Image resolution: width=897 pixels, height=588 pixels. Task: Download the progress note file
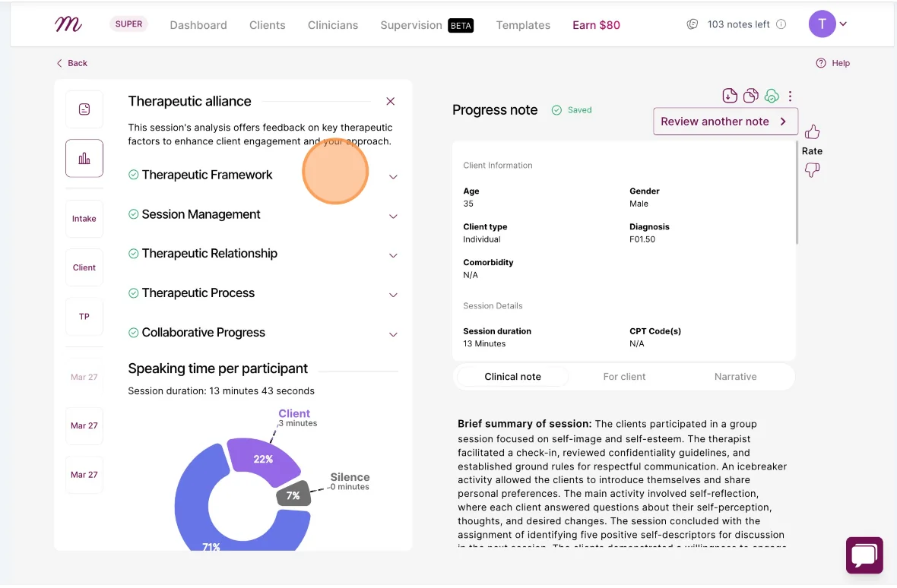730,96
